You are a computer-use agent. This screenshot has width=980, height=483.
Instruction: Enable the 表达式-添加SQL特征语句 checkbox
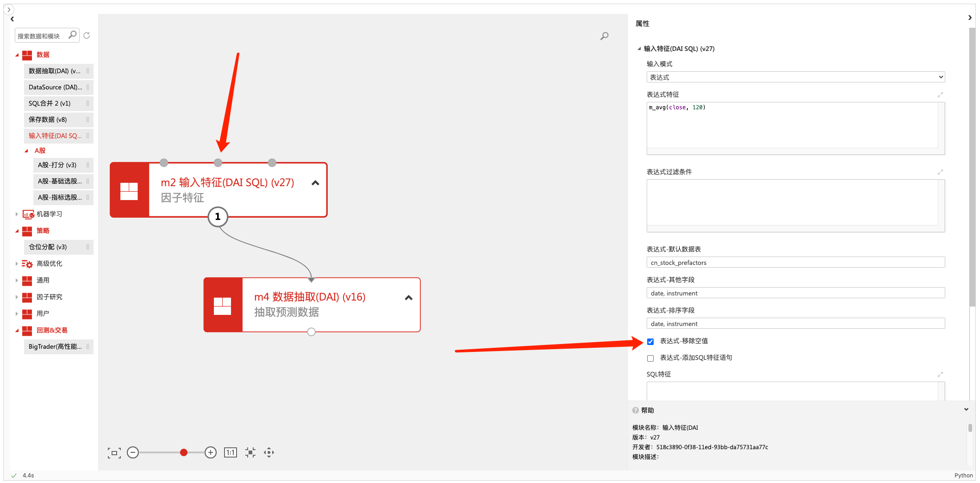[x=650, y=358]
